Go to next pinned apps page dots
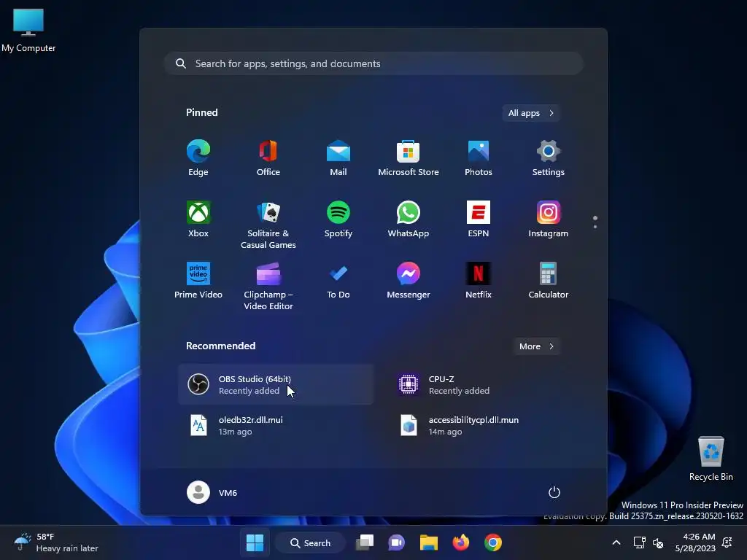747x560 pixels. (595, 222)
